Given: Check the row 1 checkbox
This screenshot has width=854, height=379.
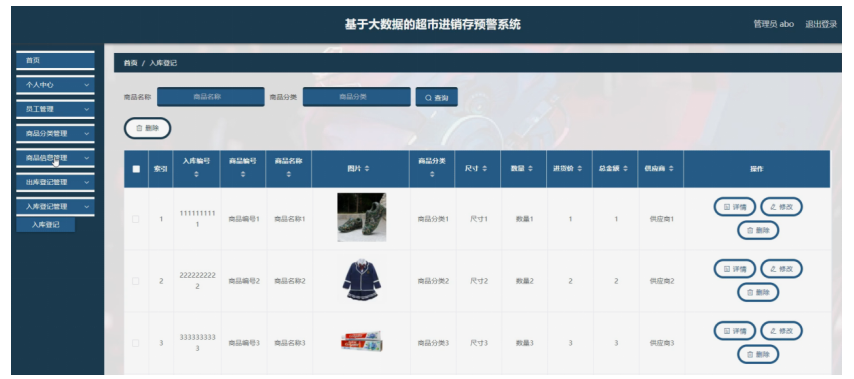Looking at the screenshot, I should pyautogui.click(x=136, y=219).
